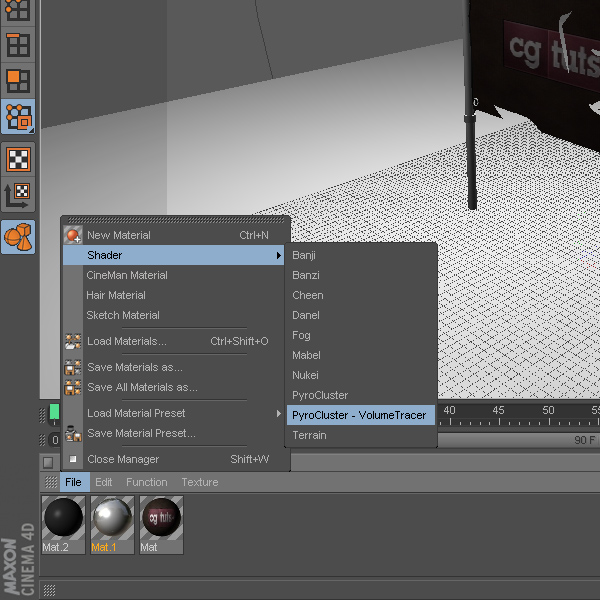Click the Save Material Preset icon
The height and width of the screenshot is (600, 600).
pyautogui.click(x=73, y=433)
